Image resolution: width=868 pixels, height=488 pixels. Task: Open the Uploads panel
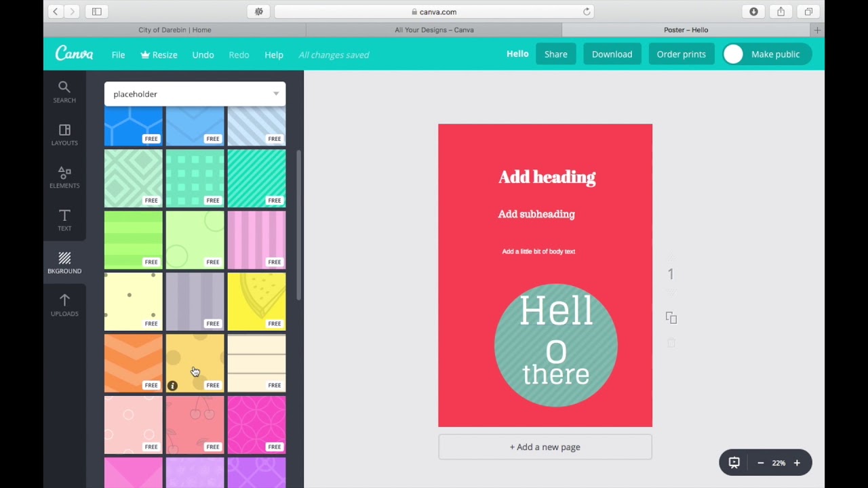click(64, 306)
